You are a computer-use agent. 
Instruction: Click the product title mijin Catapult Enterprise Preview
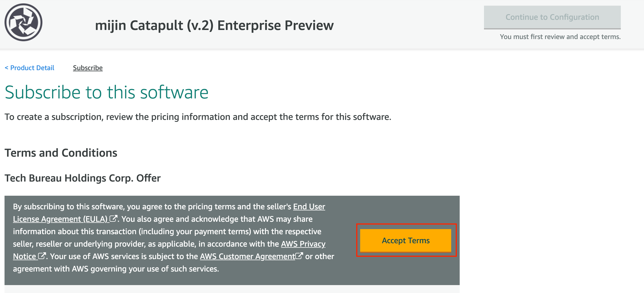(x=214, y=25)
